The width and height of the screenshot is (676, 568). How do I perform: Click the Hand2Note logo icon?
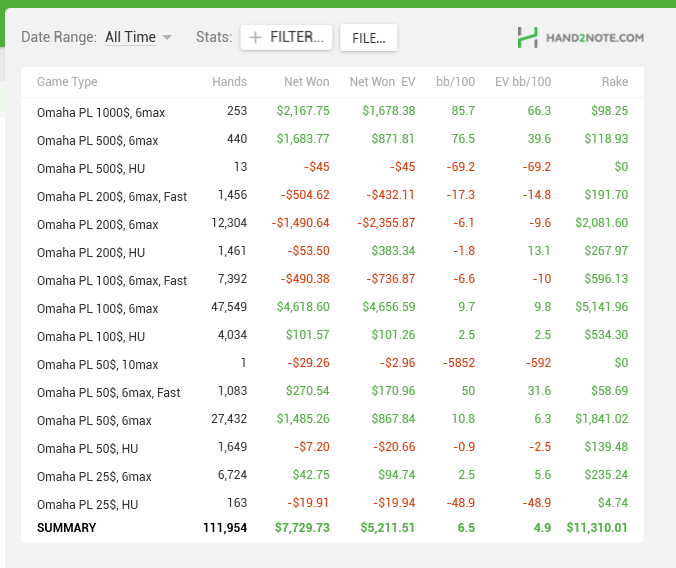pos(527,38)
